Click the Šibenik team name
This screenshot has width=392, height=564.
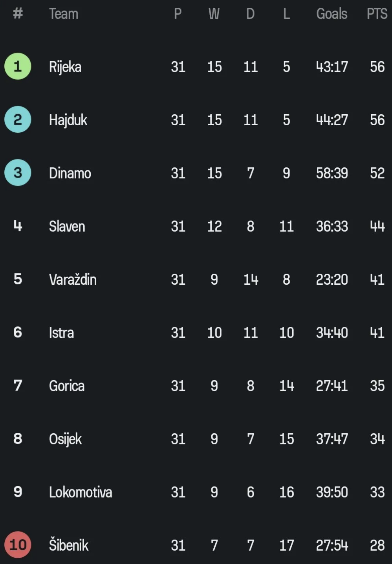pyautogui.click(x=69, y=545)
